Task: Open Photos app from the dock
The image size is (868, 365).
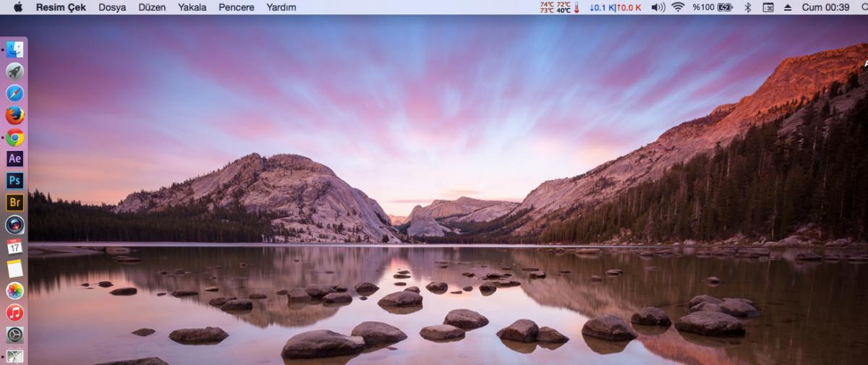Action: (14, 291)
